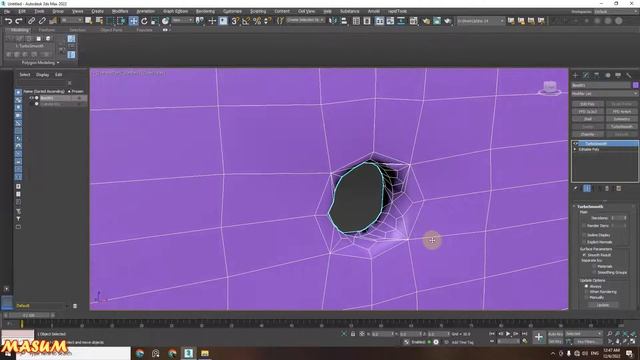The width and height of the screenshot is (640, 360).
Task: Open the Modifiers menu
Action: tap(120, 11)
